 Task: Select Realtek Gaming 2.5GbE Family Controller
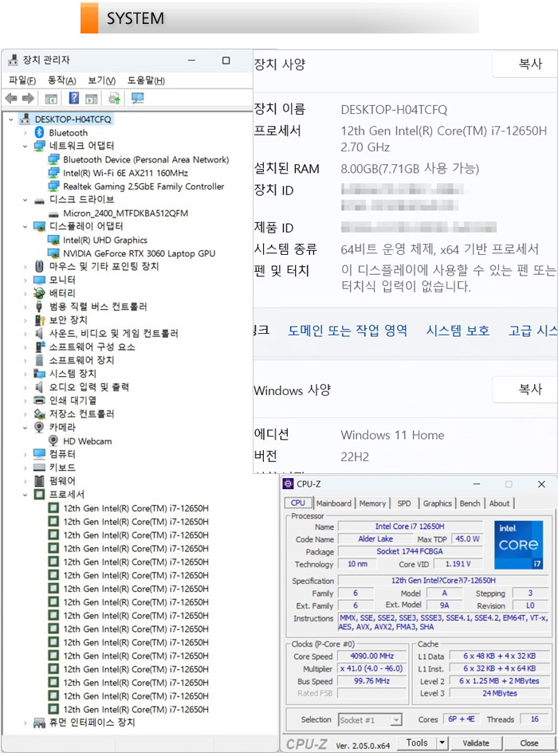click(143, 186)
